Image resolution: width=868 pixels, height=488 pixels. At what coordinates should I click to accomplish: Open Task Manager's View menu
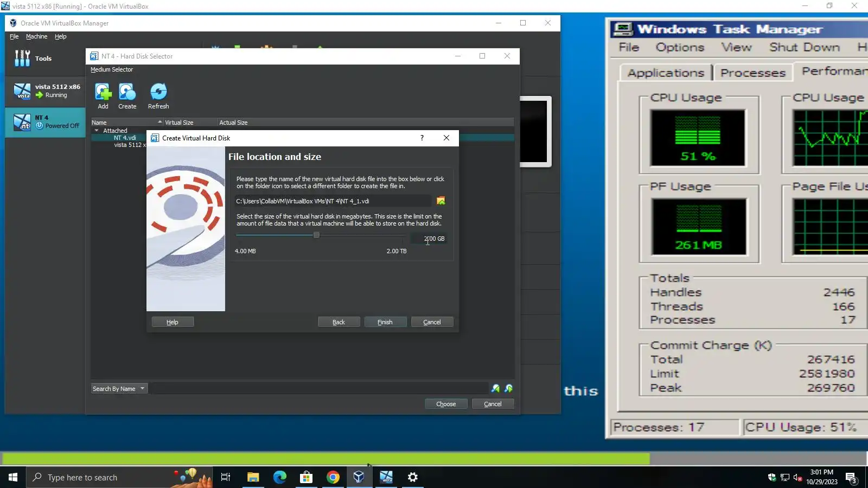736,48
